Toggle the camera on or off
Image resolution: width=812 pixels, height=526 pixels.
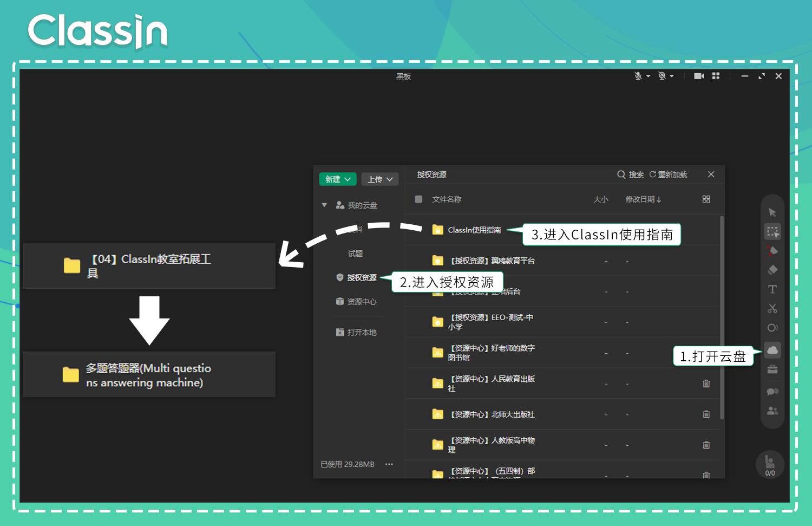pos(699,76)
